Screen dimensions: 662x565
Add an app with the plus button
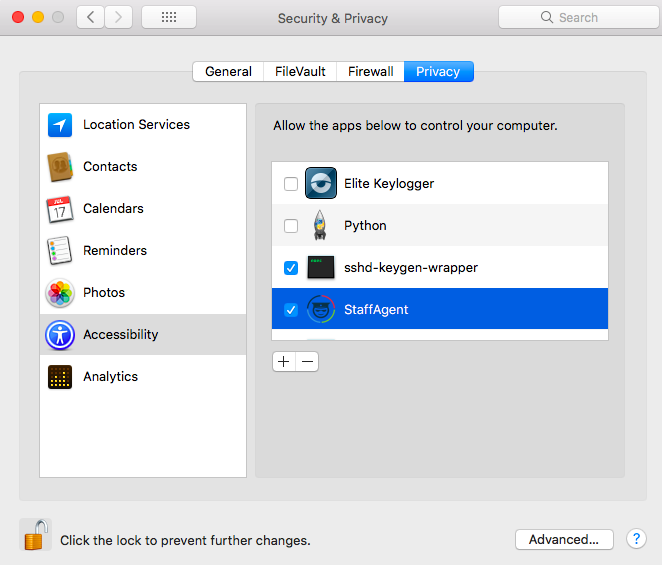click(284, 362)
